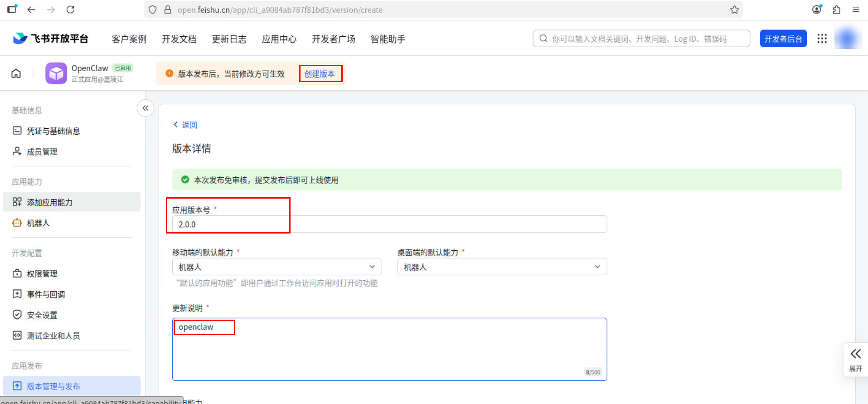Viewport: 868px width, 404px height.
Task: Expand the 桌面端的默认能力 dropdown
Action: point(502,267)
